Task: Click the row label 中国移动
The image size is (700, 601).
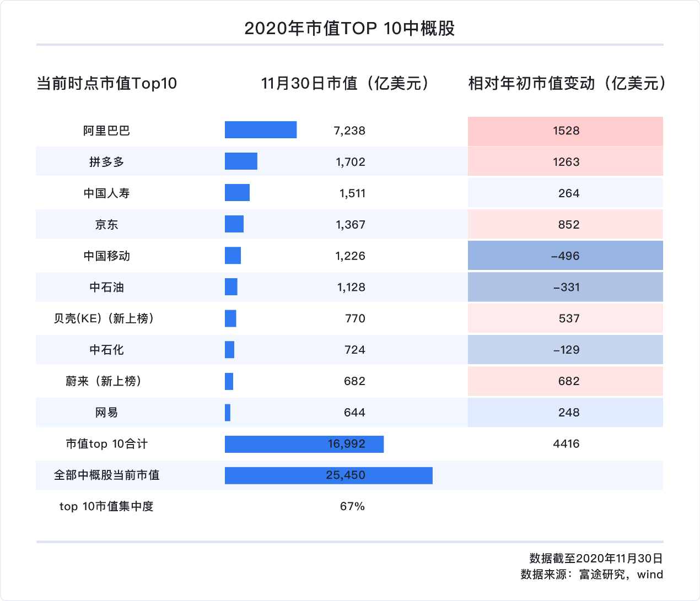Action: coord(107,256)
